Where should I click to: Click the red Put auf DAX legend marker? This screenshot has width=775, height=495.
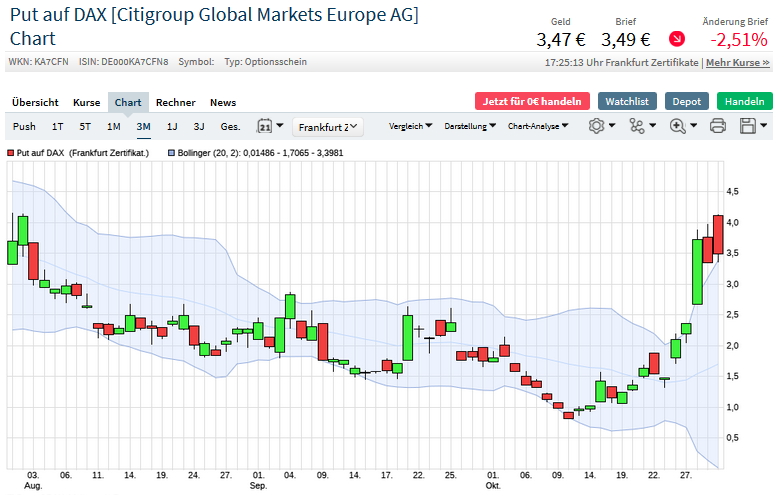tap(10, 153)
